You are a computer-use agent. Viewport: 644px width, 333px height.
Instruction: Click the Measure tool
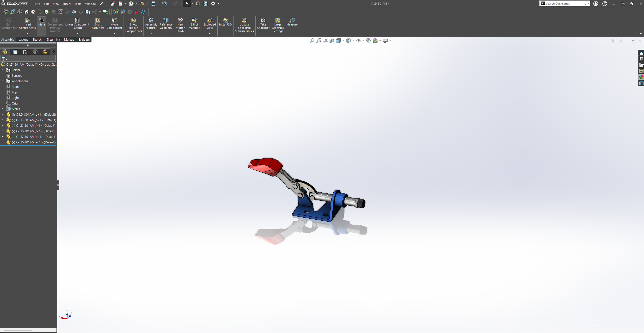pos(292,20)
